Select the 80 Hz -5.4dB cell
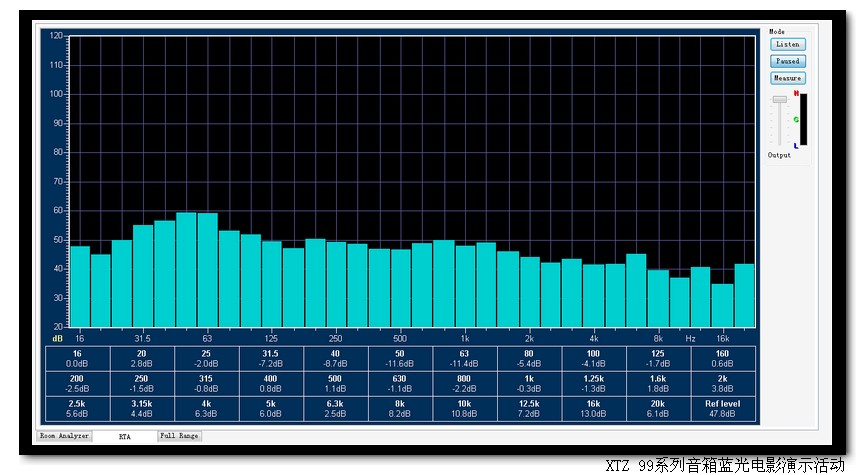 point(530,359)
